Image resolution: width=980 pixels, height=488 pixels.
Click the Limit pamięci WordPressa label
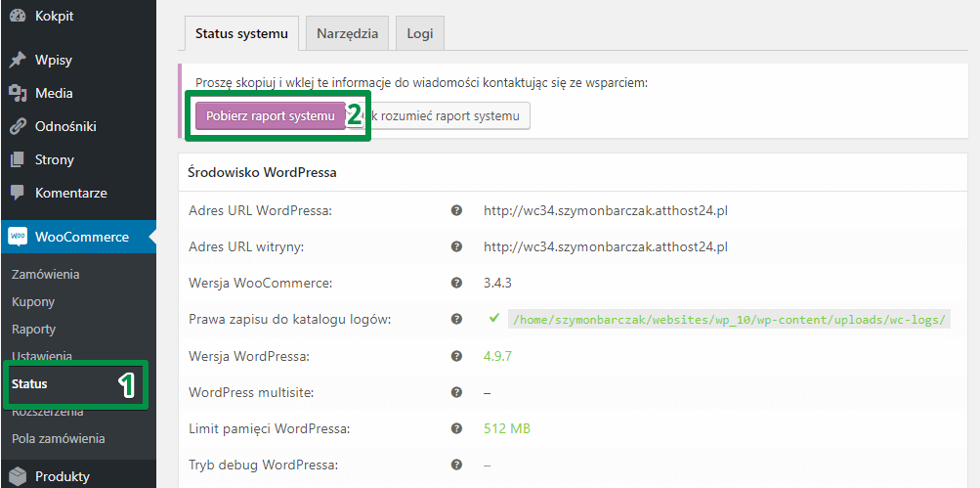269,428
